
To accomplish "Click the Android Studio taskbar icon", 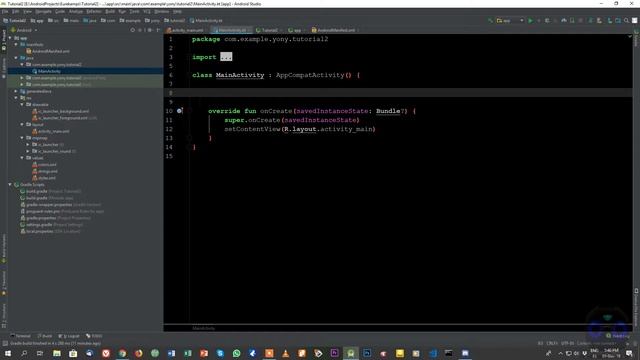I will (351, 353).
